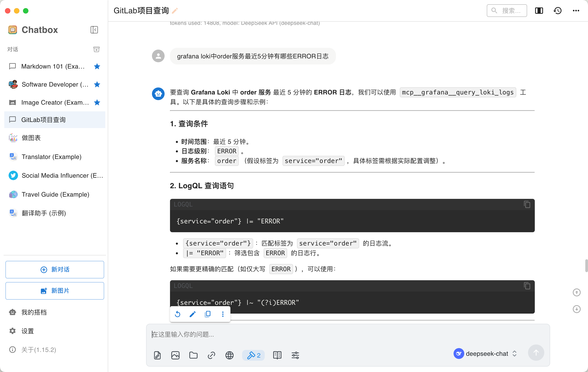Click the send message arrow button

[536, 353]
